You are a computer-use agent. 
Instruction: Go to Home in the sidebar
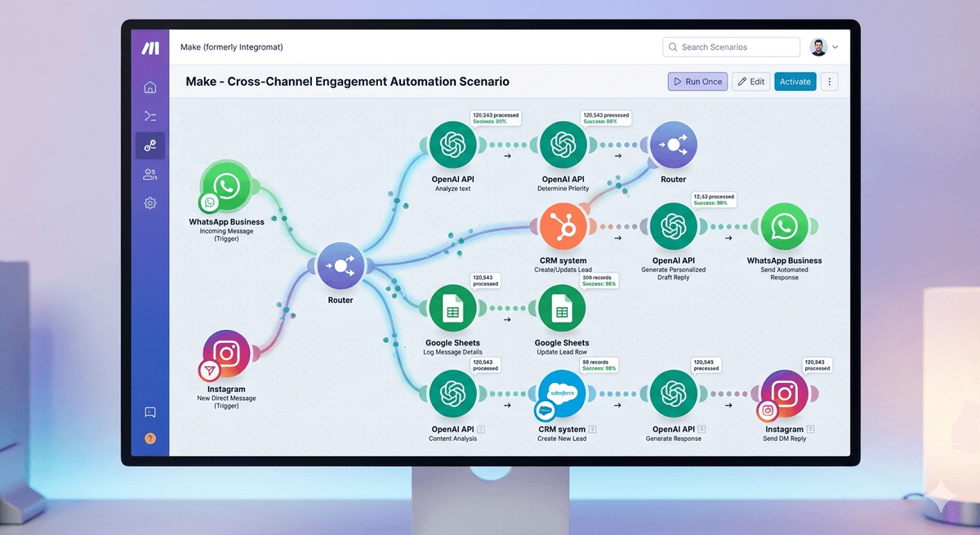150,87
